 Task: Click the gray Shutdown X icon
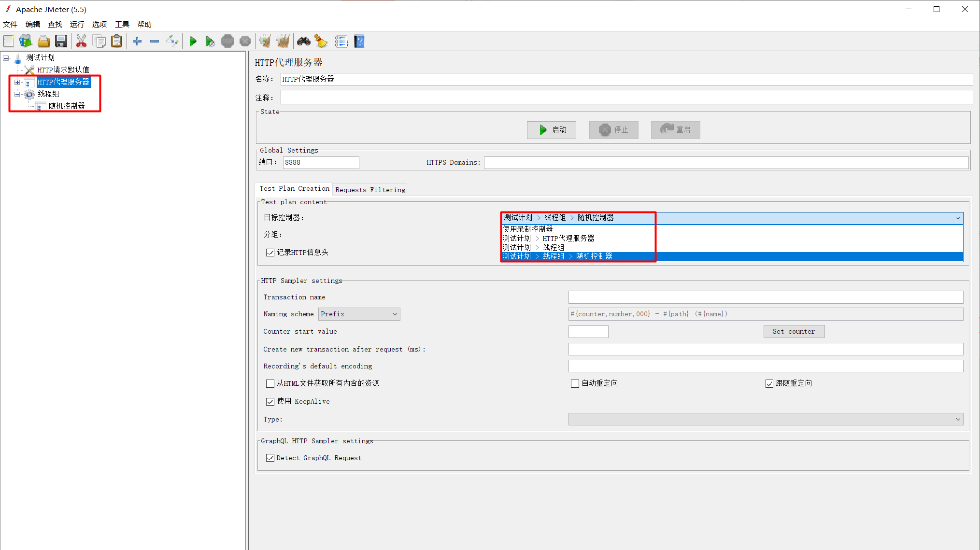245,42
